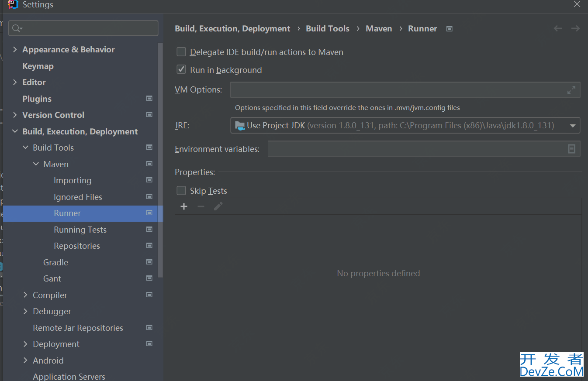Click Maven in the breadcrumb
Viewport: 588px width, 381px height.
(x=379, y=28)
